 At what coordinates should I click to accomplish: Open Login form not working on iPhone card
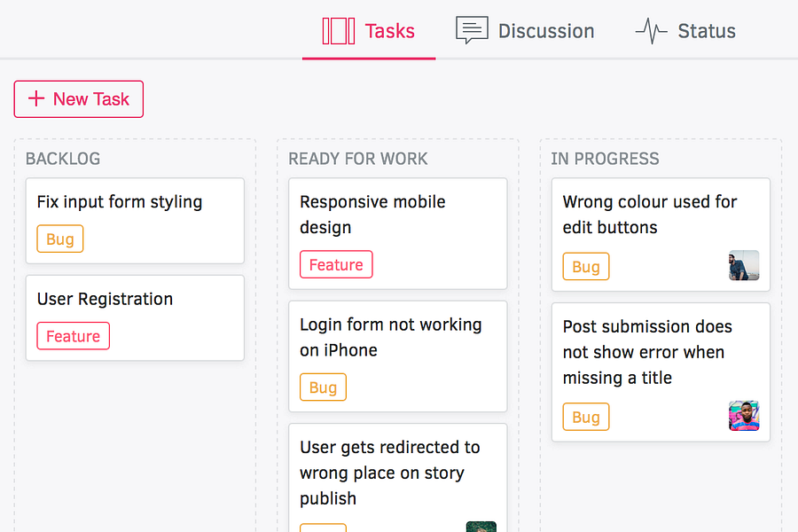click(397, 338)
